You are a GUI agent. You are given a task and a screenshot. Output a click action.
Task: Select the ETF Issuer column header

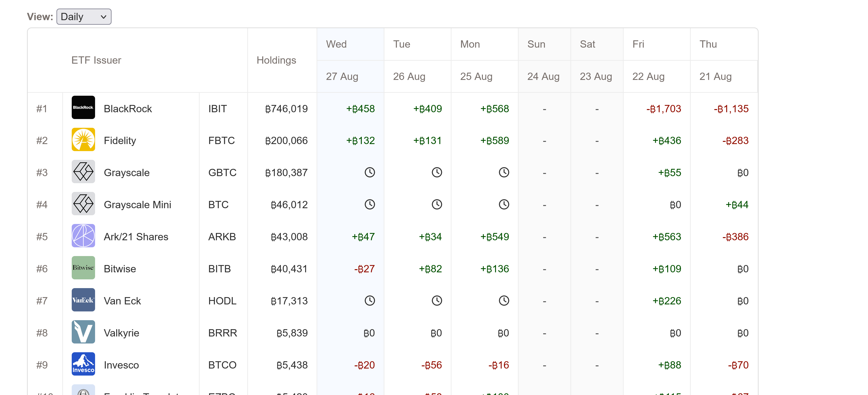[x=96, y=60]
